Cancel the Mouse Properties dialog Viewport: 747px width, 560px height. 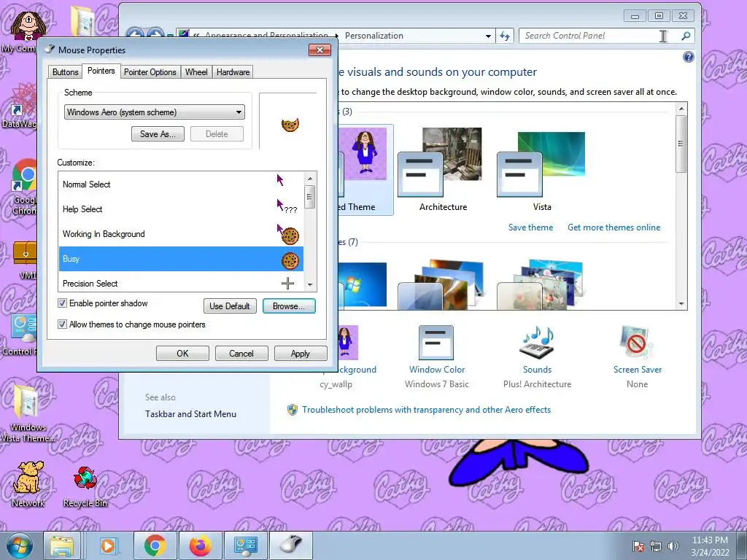(241, 354)
